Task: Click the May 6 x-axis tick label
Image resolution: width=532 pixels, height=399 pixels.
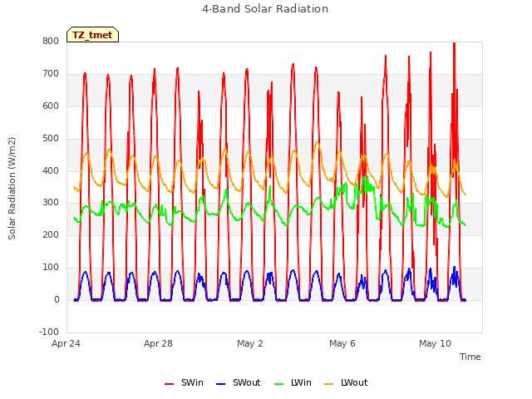Action: click(342, 343)
